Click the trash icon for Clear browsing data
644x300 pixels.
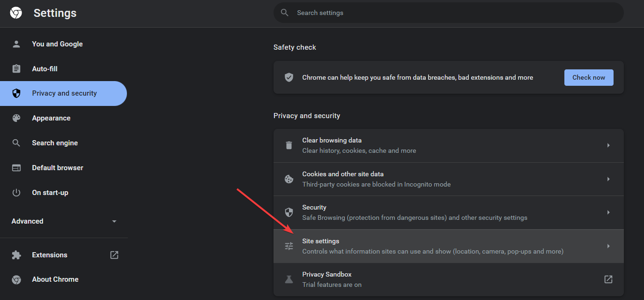click(289, 145)
